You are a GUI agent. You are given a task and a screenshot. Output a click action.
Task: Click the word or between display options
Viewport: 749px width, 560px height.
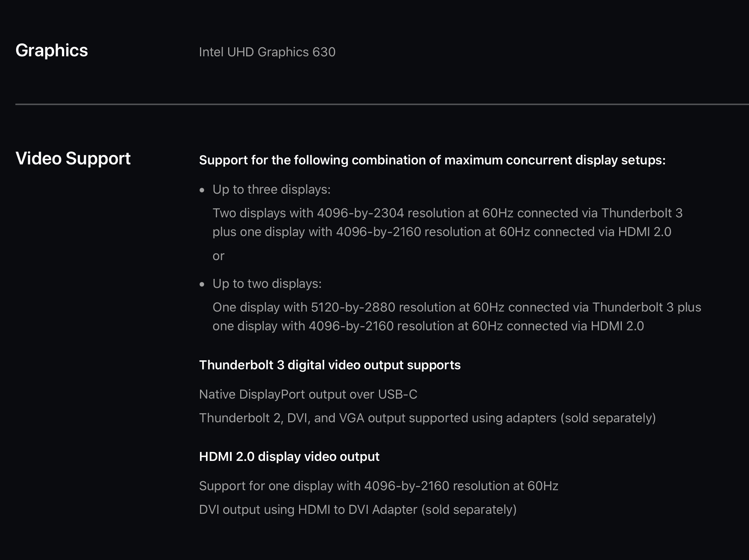[x=218, y=256]
